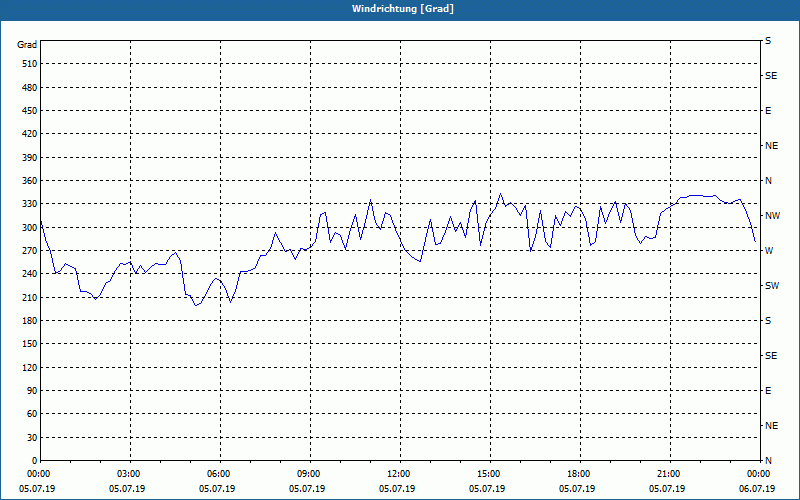Screen dimensions: 800x500
Task: Click the N compass label level with 0
Action: pyautogui.click(x=768, y=461)
